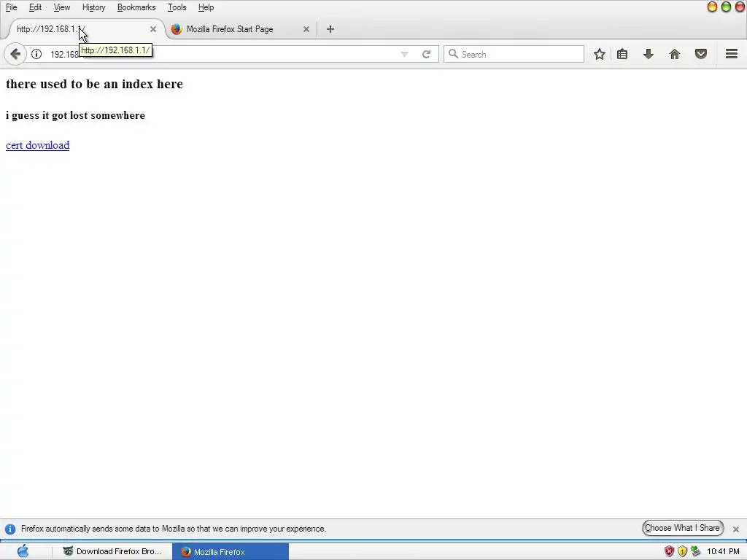
Task: Click the Choose What I Share button
Action: [683, 528]
